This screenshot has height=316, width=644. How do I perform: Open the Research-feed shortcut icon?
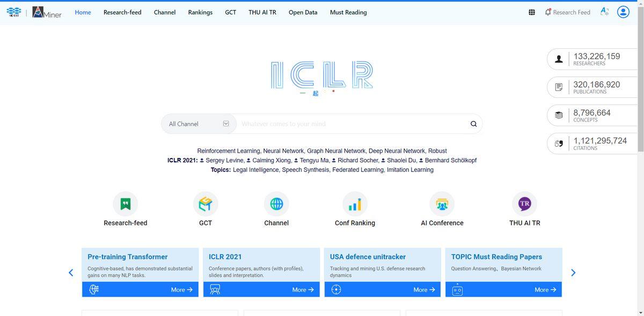click(x=126, y=204)
